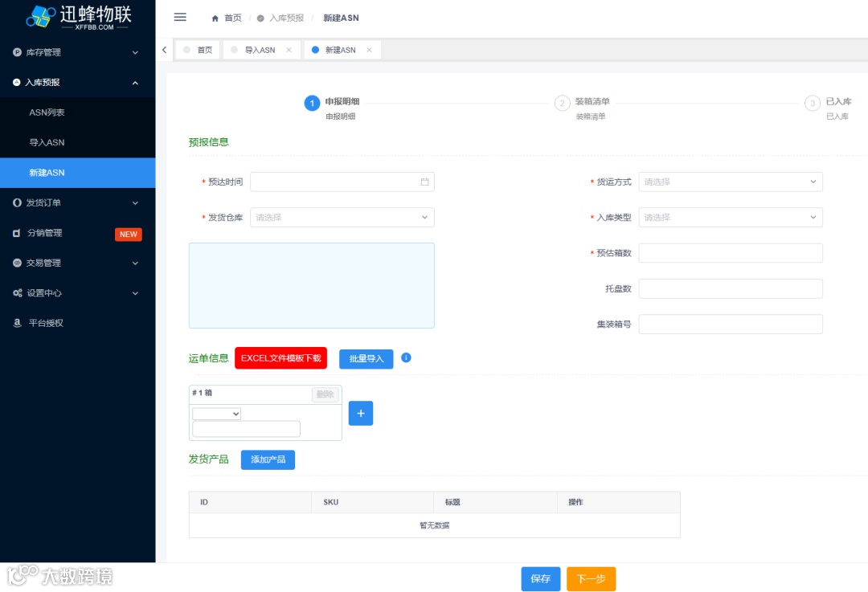Click the 交易管理 sidebar icon
Screen dimensions: 868x592
tap(17, 263)
